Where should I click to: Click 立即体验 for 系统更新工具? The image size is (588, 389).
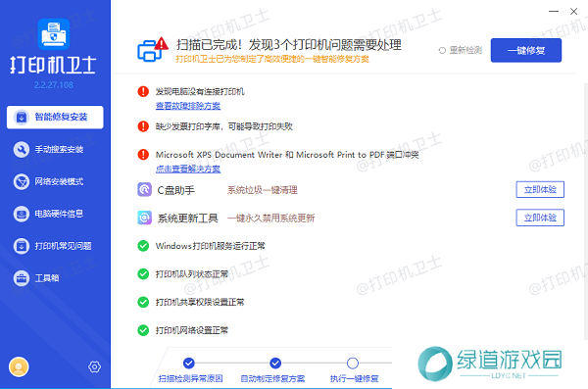pos(540,218)
